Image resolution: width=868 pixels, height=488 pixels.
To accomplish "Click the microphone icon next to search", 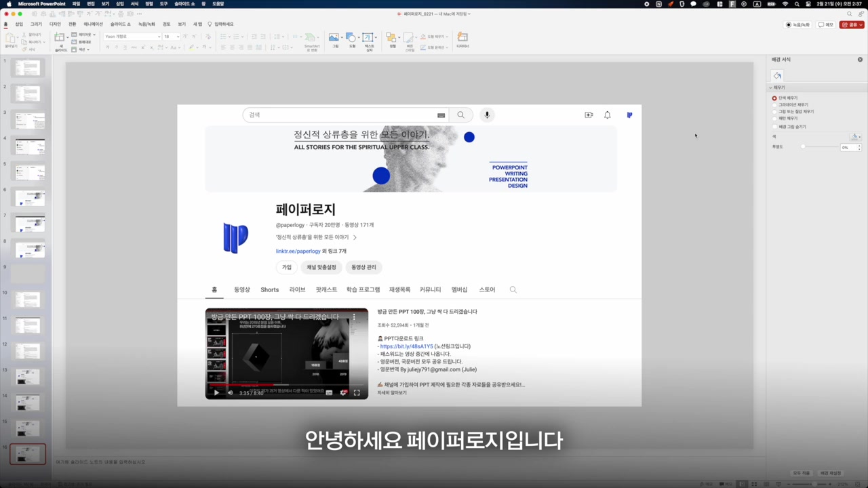I will [x=487, y=115].
